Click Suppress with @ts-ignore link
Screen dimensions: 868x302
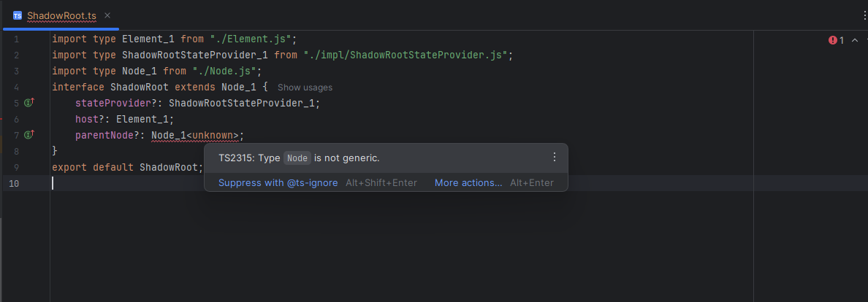tap(278, 182)
